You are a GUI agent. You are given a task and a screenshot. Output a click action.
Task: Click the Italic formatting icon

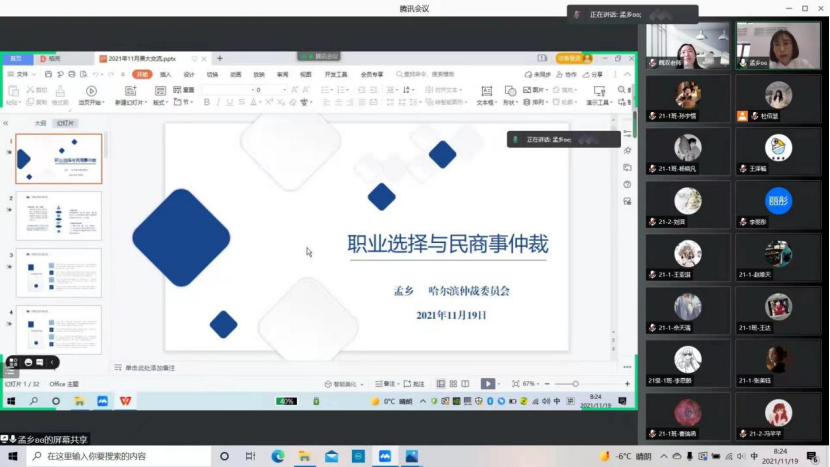pyautogui.click(x=219, y=102)
